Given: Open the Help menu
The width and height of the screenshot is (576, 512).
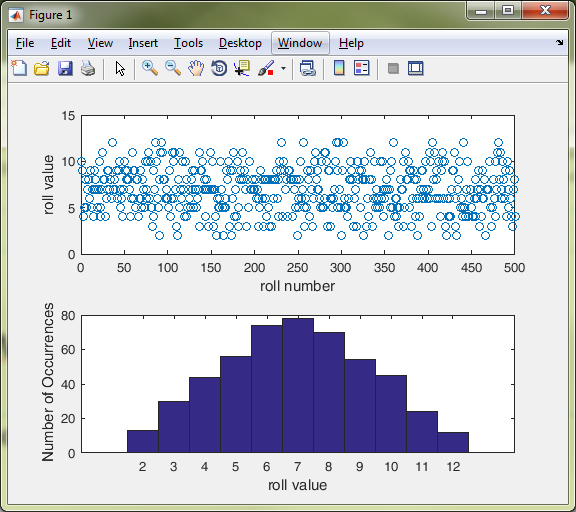Looking at the screenshot, I should pyautogui.click(x=351, y=43).
